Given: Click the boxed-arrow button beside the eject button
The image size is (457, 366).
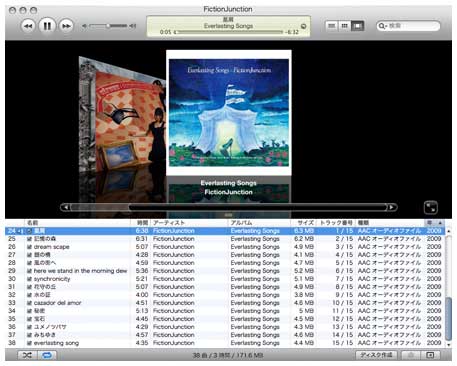Looking at the screenshot, I should 430,355.
